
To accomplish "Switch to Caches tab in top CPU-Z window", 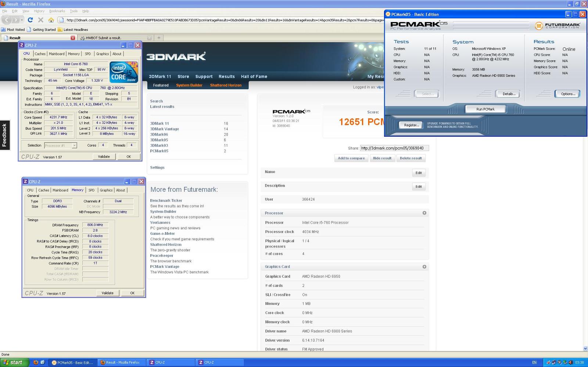I will (x=40, y=54).
